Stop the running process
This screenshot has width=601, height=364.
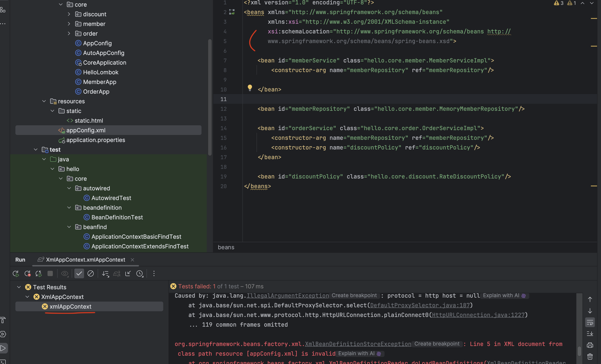pos(50,274)
